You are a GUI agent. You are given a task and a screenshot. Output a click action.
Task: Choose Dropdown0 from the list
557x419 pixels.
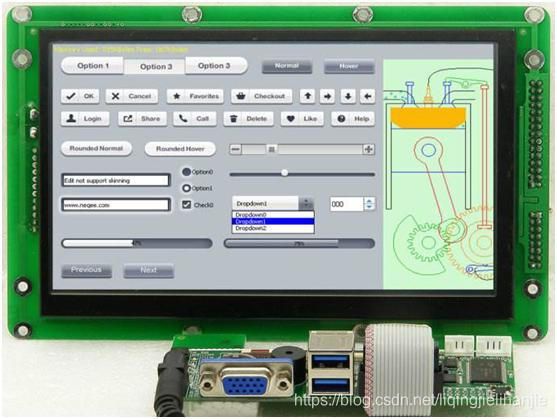pyautogui.click(x=273, y=215)
